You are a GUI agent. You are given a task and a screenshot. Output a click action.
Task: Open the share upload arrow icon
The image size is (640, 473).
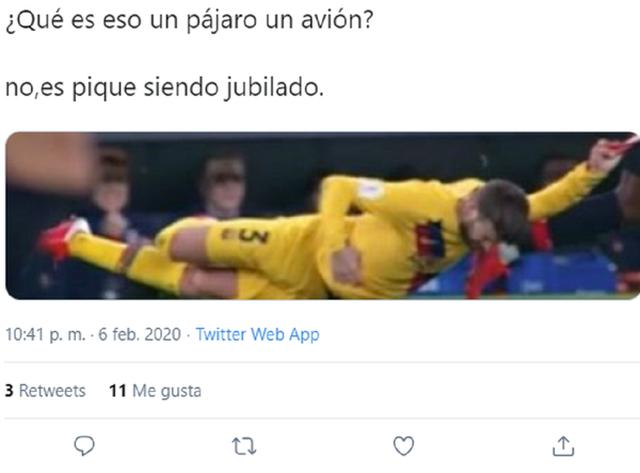point(563,446)
